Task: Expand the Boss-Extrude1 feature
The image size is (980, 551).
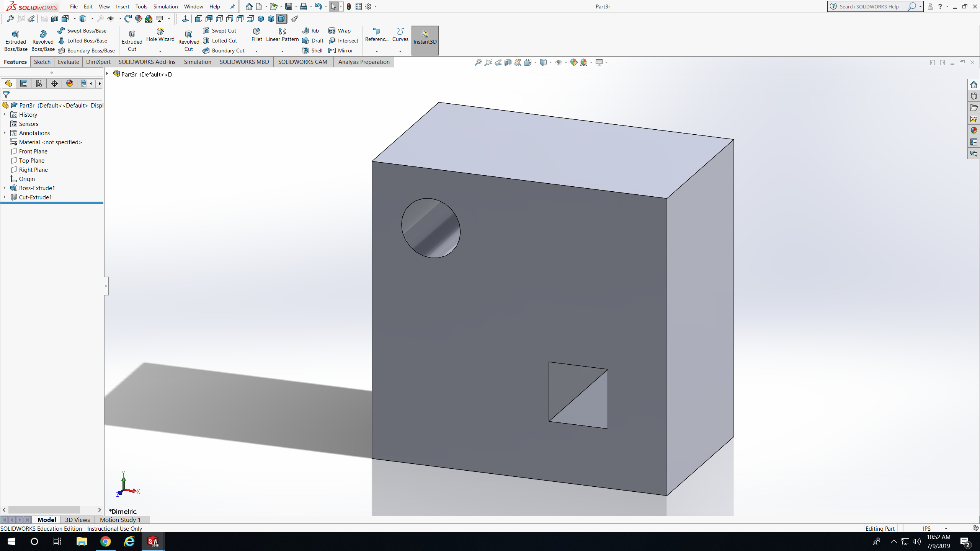Action: 5,188
